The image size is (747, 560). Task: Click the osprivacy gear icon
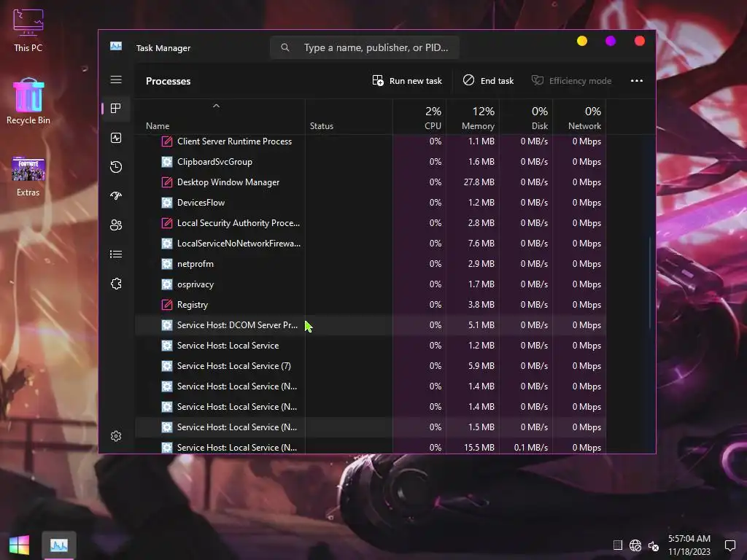(x=167, y=284)
